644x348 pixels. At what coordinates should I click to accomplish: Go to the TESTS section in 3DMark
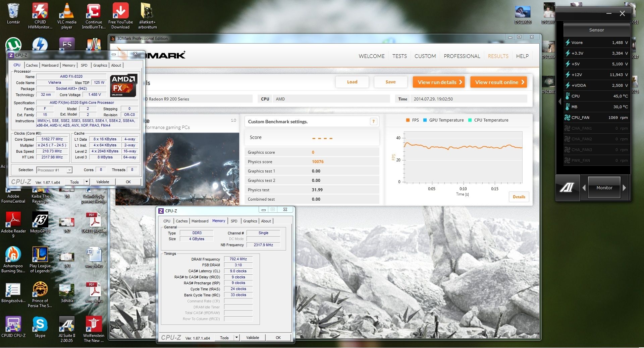[x=399, y=56]
